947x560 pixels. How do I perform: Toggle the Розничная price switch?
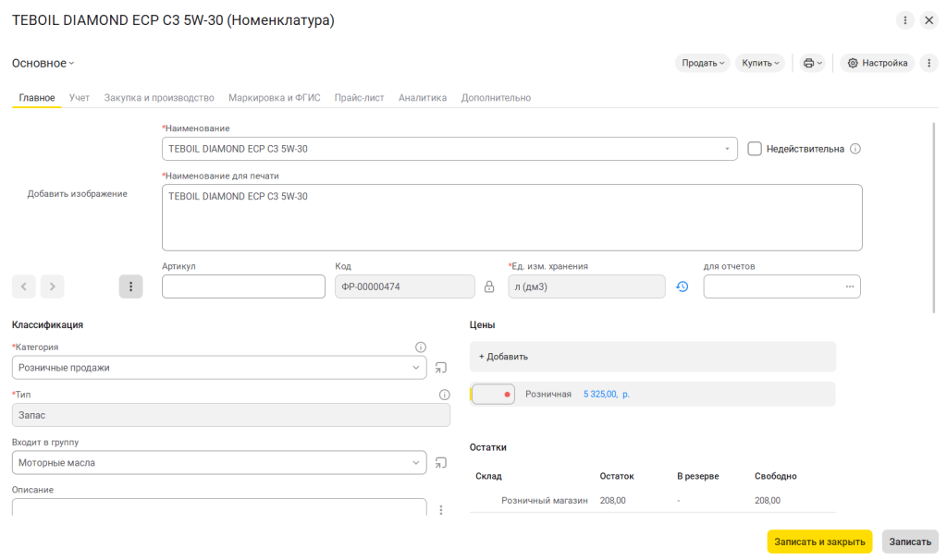point(494,394)
